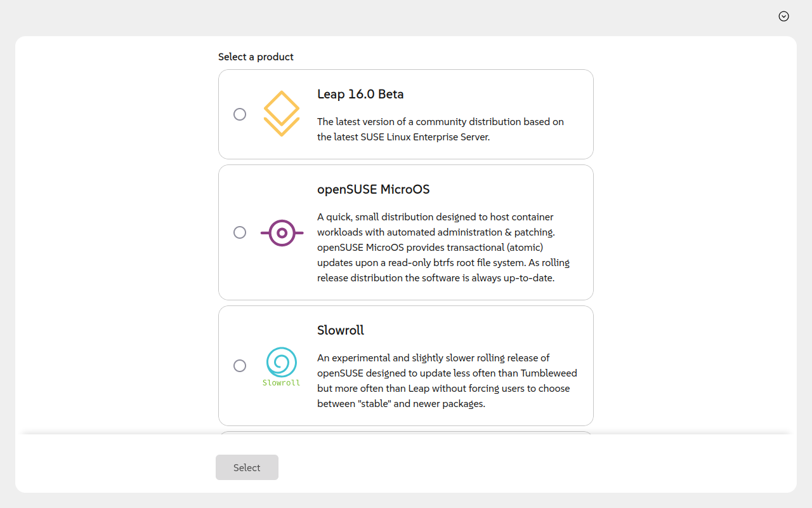This screenshot has width=812, height=508.
Task: Click the Slowroll heading text
Action: click(341, 330)
